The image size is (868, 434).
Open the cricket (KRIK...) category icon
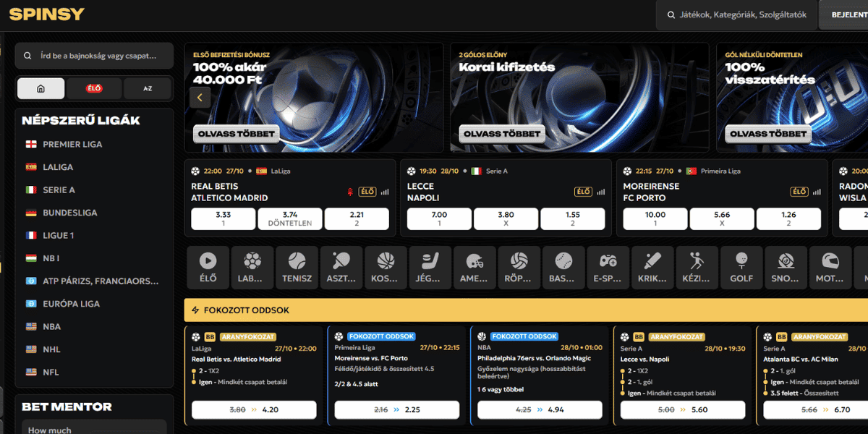(x=652, y=268)
